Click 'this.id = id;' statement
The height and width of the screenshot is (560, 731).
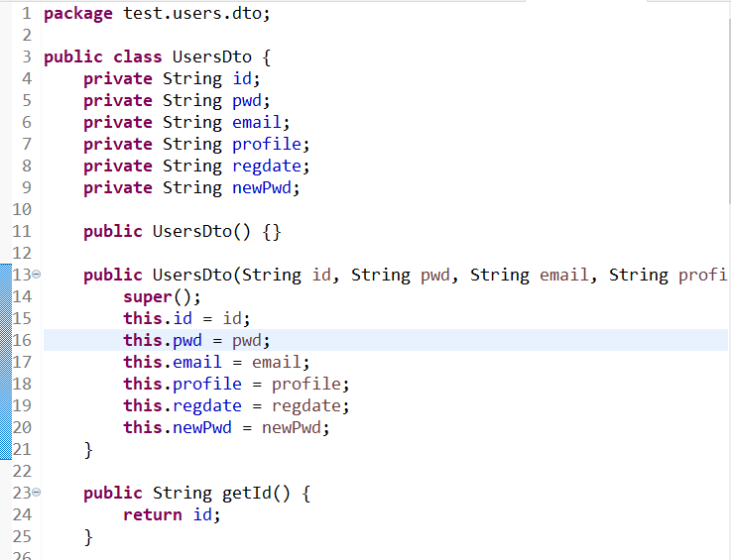(x=186, y=319)
